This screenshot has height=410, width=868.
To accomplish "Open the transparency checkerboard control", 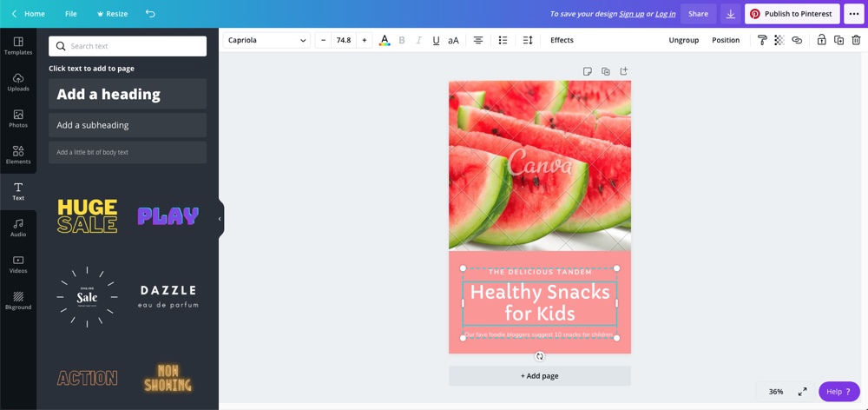I will [779, 40].
